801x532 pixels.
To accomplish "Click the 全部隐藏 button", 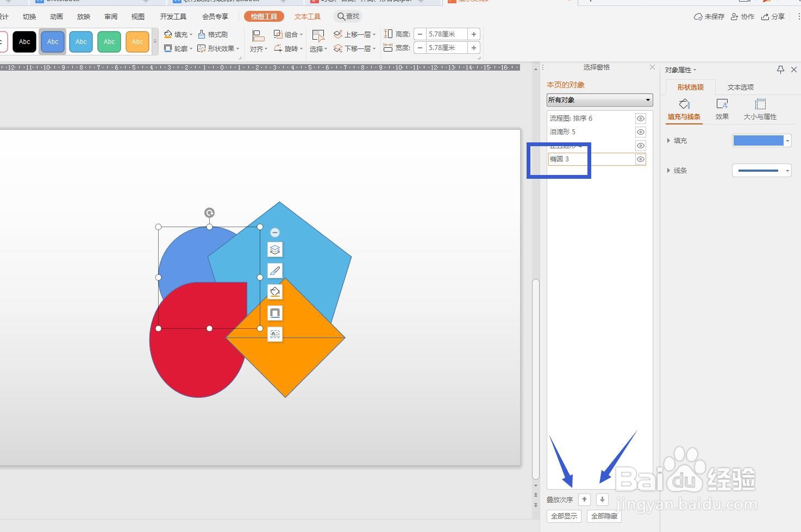I will (604, 516).
